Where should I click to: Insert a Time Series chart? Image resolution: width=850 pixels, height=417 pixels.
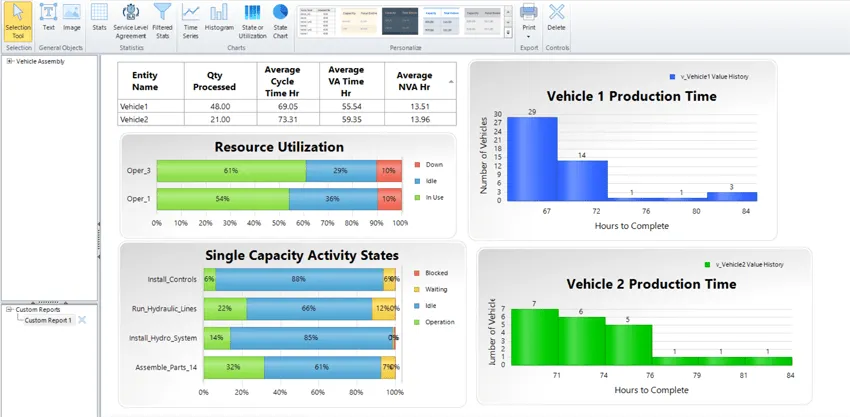pyautogui.click(x=190, y=22)
